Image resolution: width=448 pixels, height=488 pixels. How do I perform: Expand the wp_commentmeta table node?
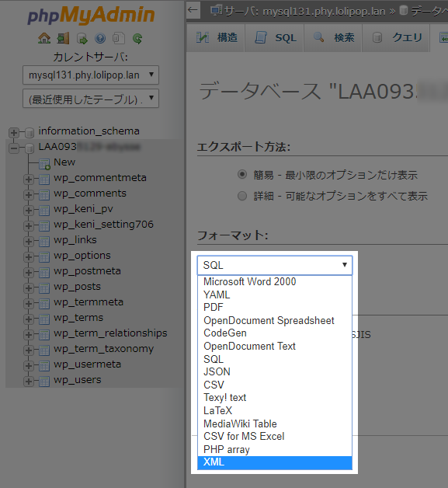click(x=29, y=180)
